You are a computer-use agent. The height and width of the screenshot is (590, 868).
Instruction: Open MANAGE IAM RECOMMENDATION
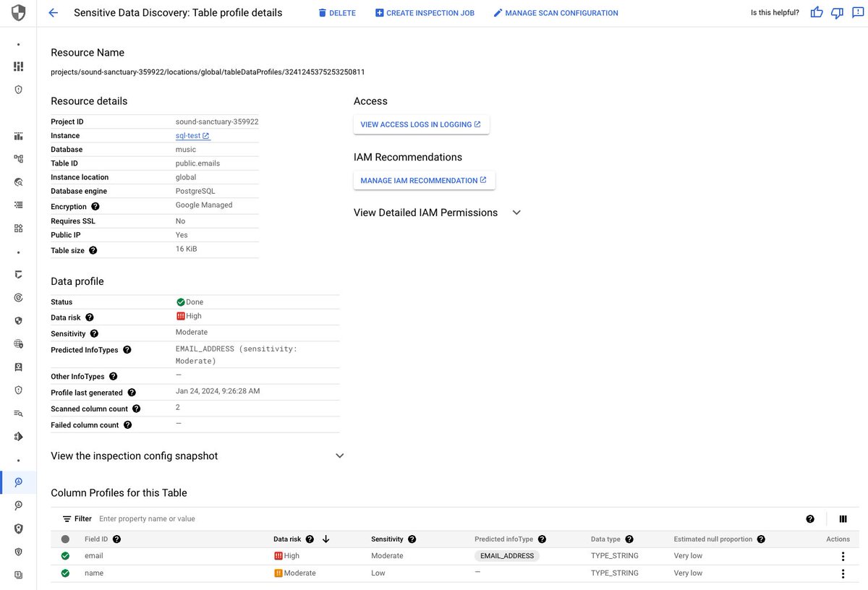tap(424, 181)
